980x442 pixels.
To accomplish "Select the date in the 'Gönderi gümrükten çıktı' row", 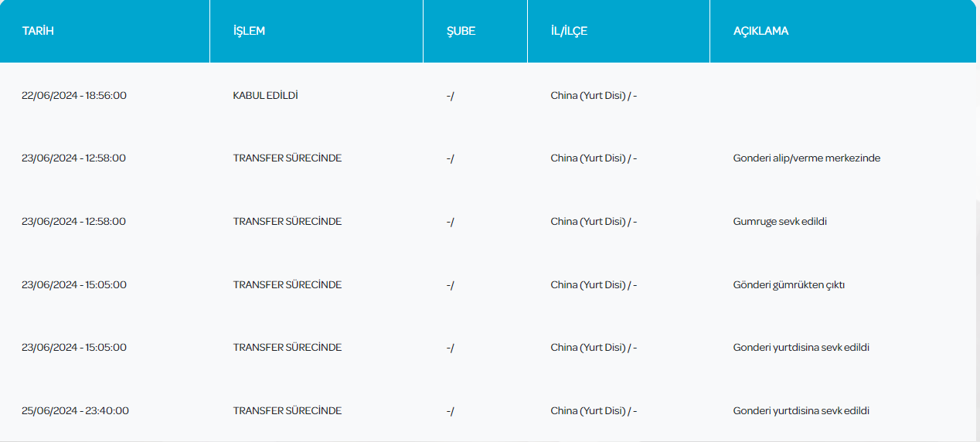I will [x=74, y=285].
